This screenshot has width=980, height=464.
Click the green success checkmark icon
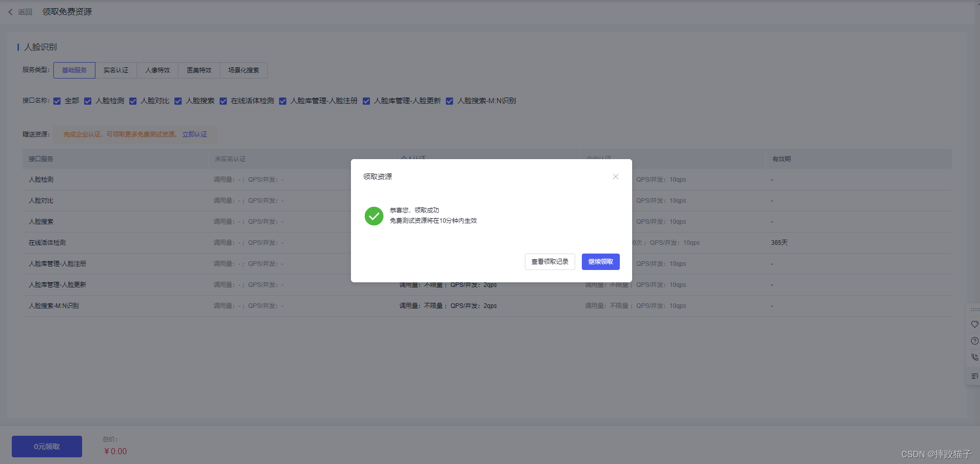(x=374, y=216)
